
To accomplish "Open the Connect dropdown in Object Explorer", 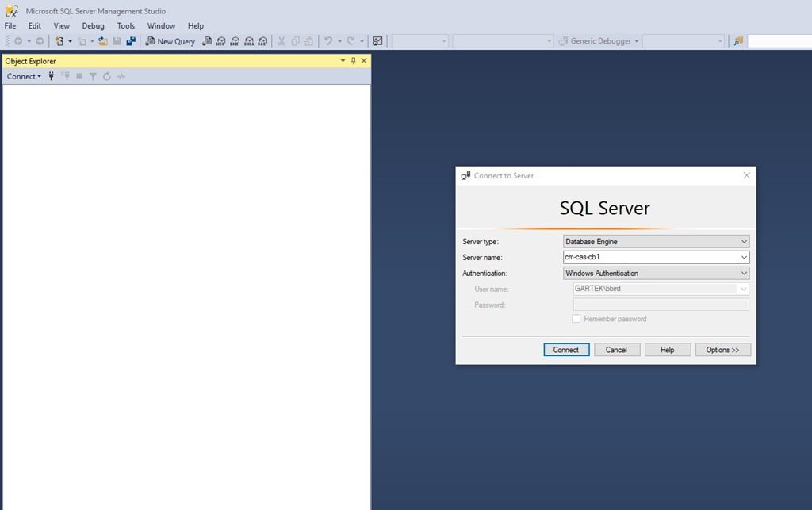I will (x=24, y=77).
